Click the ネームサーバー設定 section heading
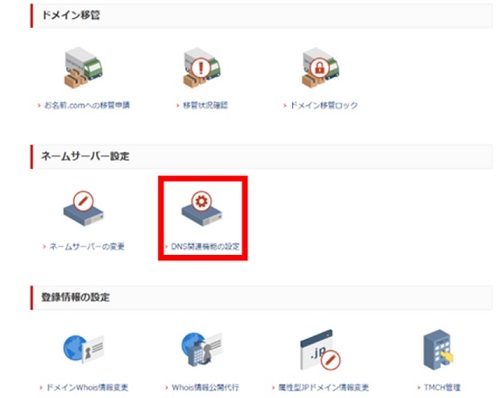Screen dimensions: 503x398 pos(85,156)
